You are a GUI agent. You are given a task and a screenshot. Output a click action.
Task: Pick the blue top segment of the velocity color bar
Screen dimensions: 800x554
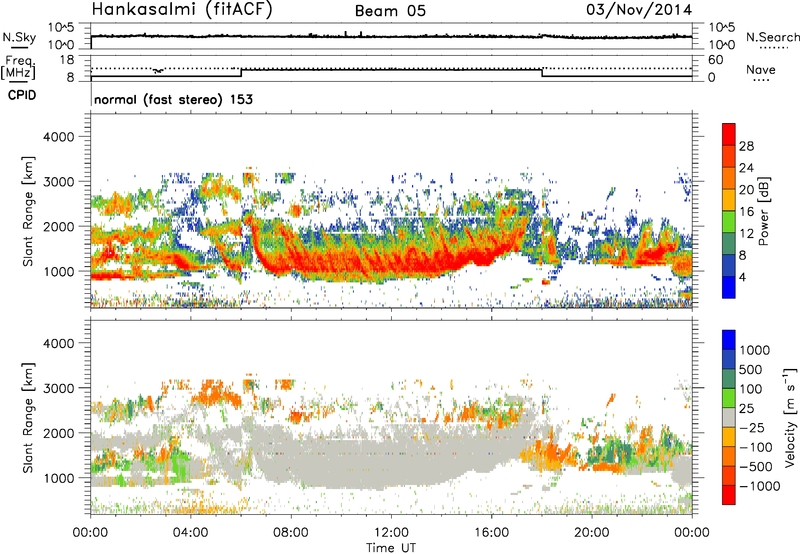(x=729, y=340)
